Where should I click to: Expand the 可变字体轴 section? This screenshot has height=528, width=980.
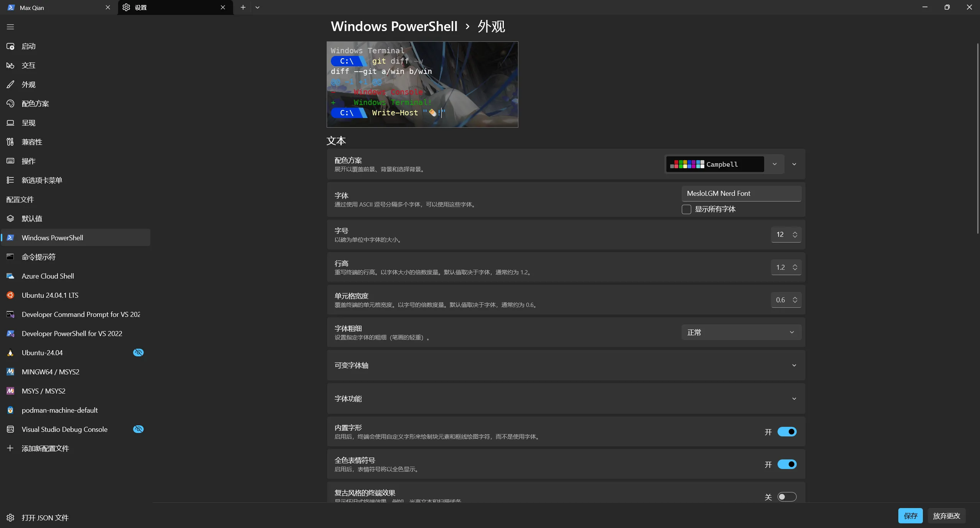click(794, 366)
